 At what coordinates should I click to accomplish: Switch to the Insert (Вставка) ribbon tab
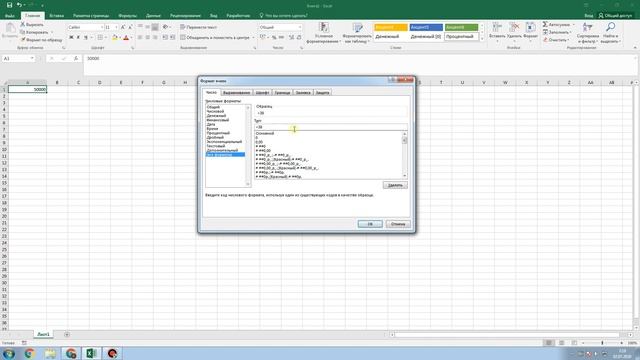(56, 16)
